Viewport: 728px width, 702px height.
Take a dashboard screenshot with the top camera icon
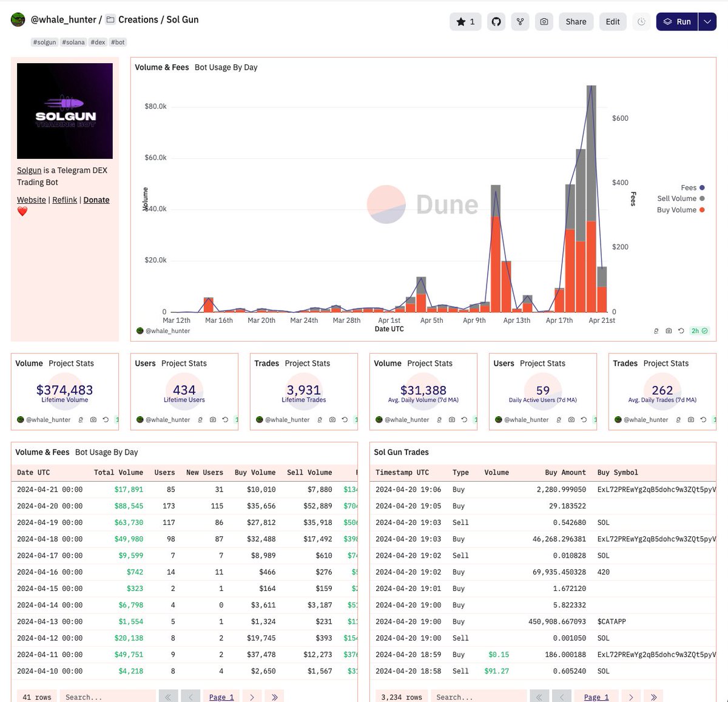tap(544, 21)
